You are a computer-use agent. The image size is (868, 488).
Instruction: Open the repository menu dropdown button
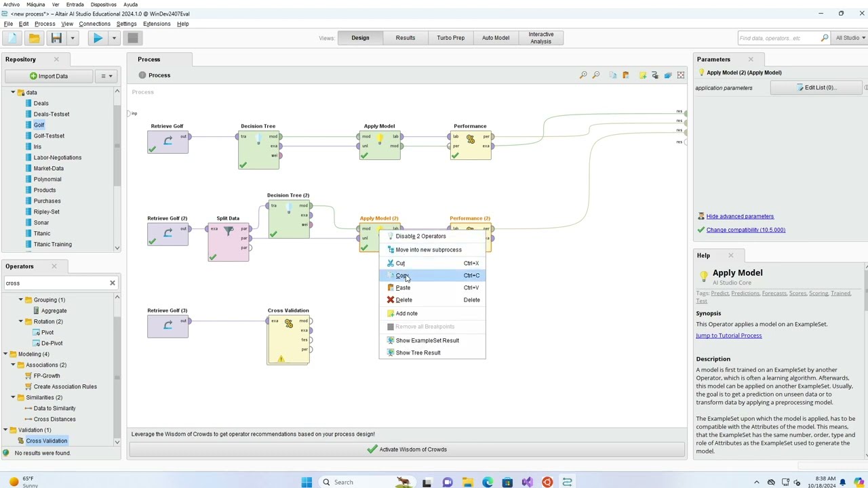106,76
